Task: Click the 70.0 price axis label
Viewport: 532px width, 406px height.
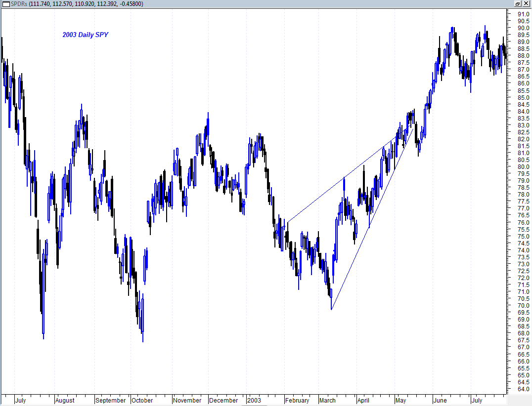Action: pyautogui.click(x=524, y=306)
